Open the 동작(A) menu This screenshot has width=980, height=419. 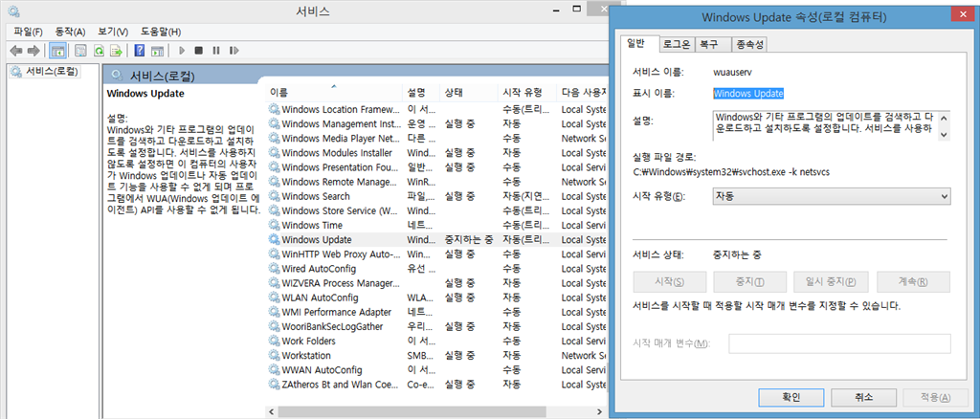click(70, 32)
